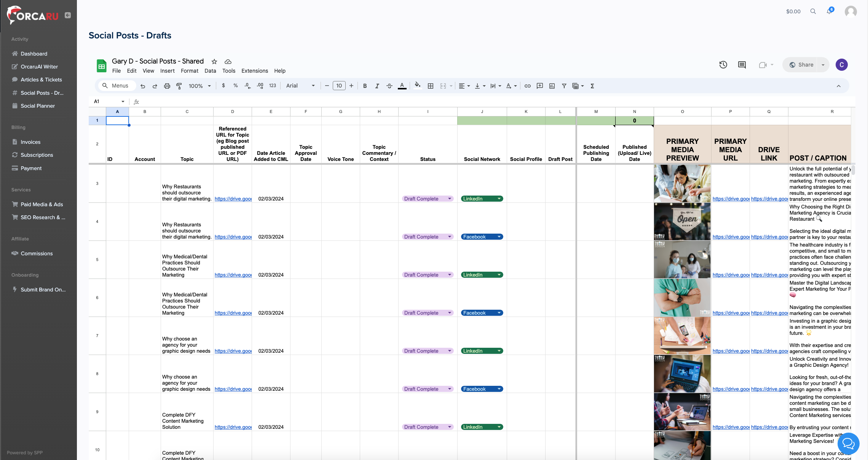This screenshot has width=868, height=460.
Task: Open row 3 LinkedIn network dropdown
Action: (499, 199)
